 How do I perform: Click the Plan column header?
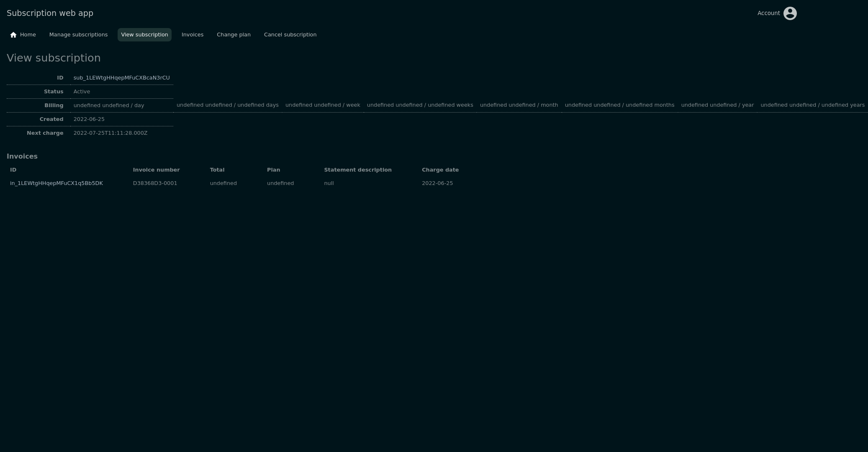point(273,170)
